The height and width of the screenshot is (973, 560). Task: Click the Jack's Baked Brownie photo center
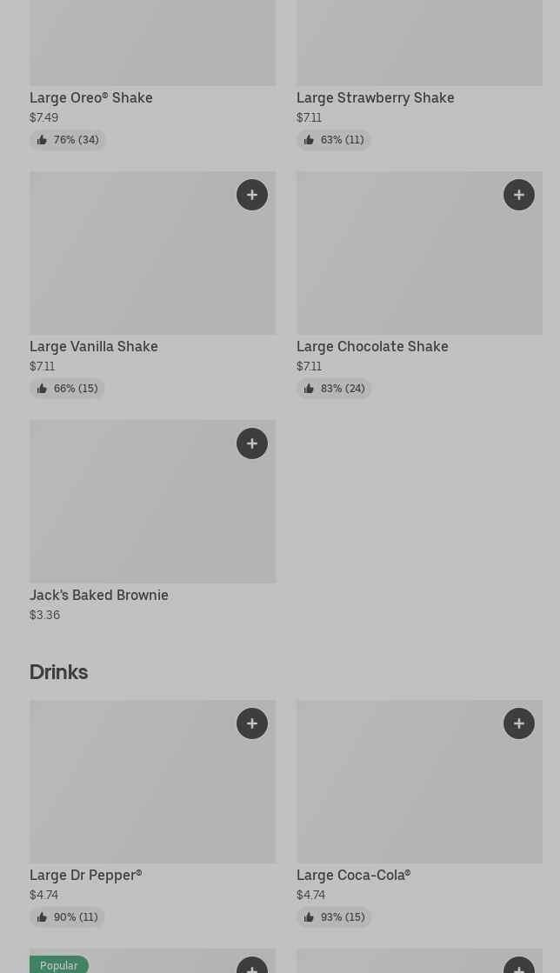tap(152, 502)
